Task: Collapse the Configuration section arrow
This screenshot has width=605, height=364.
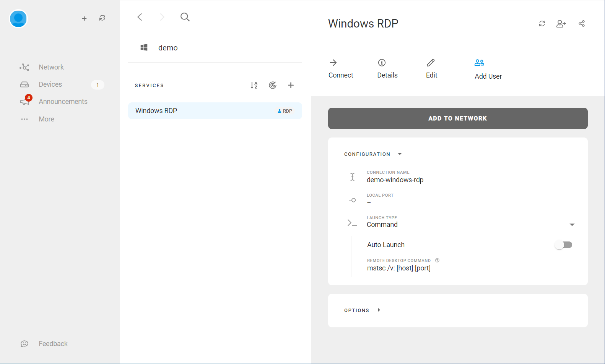Action: pyautogui.click(x=400, y=154)
